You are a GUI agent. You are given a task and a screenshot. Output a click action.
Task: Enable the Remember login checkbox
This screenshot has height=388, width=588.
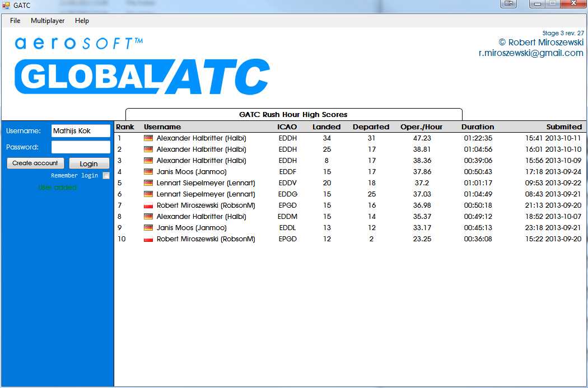[x=106, y=175]
